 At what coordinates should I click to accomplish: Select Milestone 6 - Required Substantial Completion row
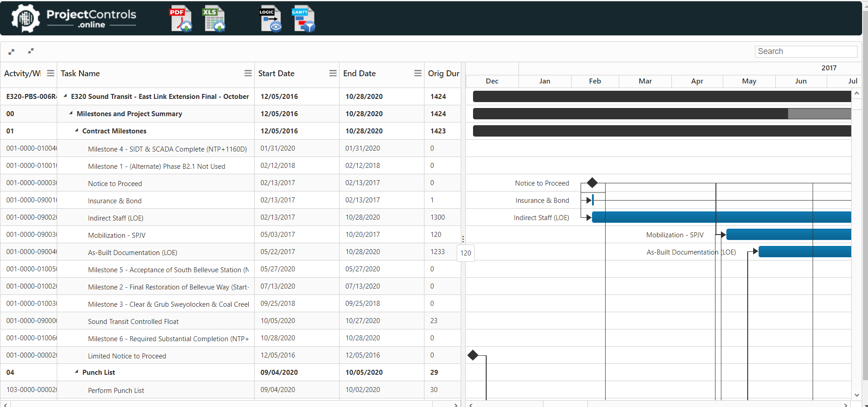(x=230, y=338)
